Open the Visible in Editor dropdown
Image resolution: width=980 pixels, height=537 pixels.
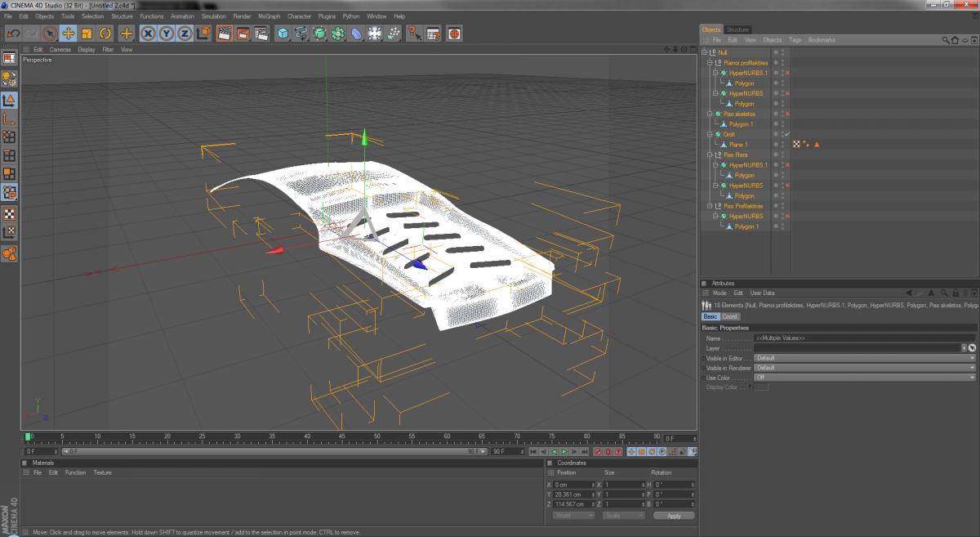point(865,358)
